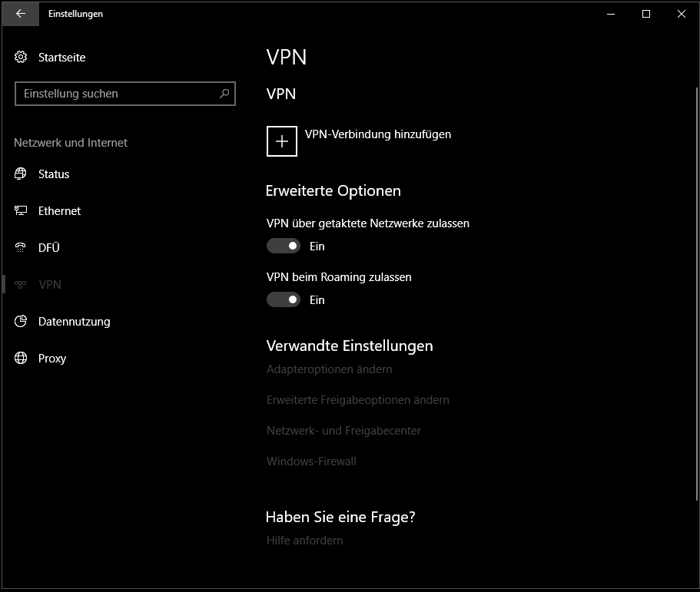Open Status via its globe icon

click(21, 174)
